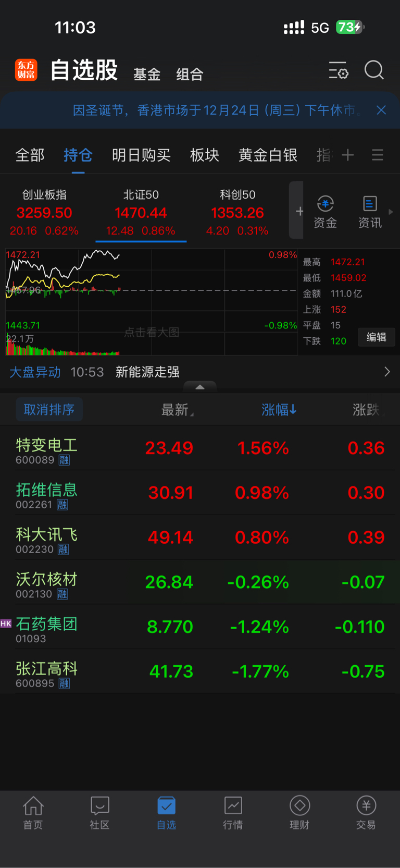Open the 社区 community tab
Viewport: 400px width, 868px height.
[99, 813]
